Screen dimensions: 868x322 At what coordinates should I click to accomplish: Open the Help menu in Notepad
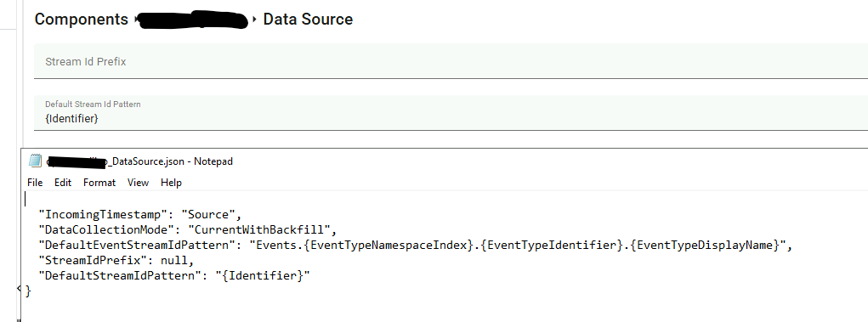[x=171, y=183]
